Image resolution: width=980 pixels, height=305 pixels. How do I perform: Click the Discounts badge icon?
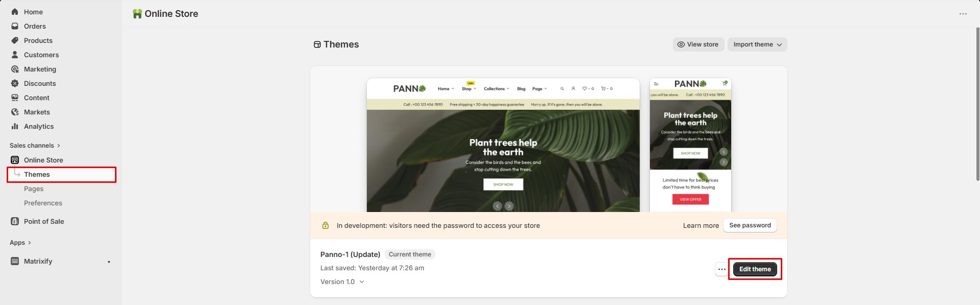(15, 83)
